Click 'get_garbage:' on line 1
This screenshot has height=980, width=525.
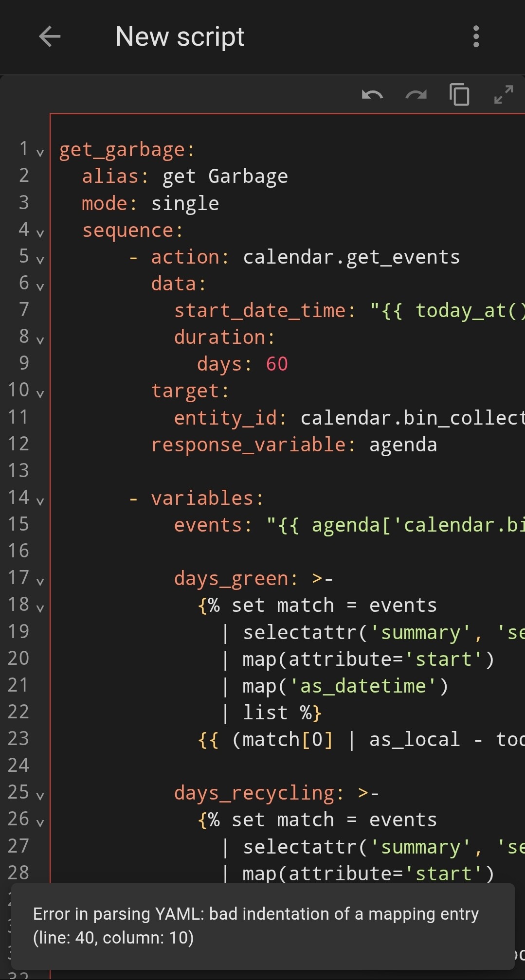click(x=127, y=150)
